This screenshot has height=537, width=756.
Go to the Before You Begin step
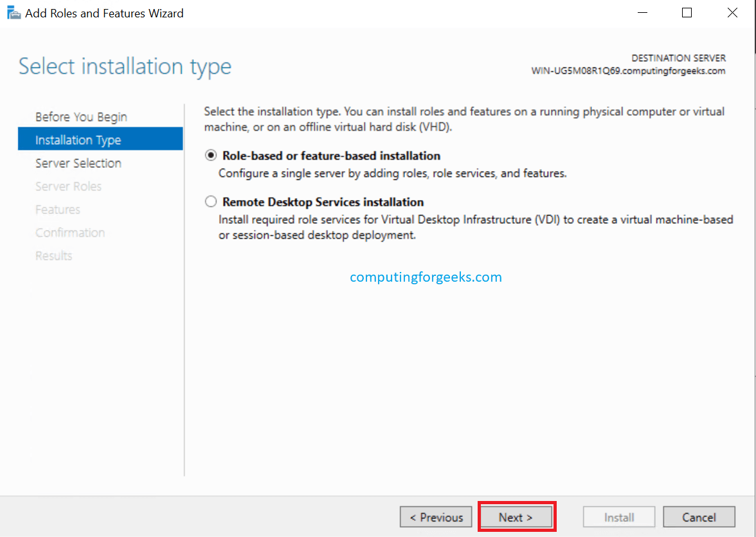81,117
